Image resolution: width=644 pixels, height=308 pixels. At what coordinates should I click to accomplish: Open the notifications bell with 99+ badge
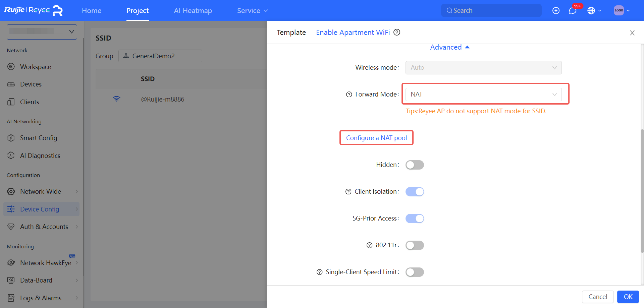tap(573, 10)
